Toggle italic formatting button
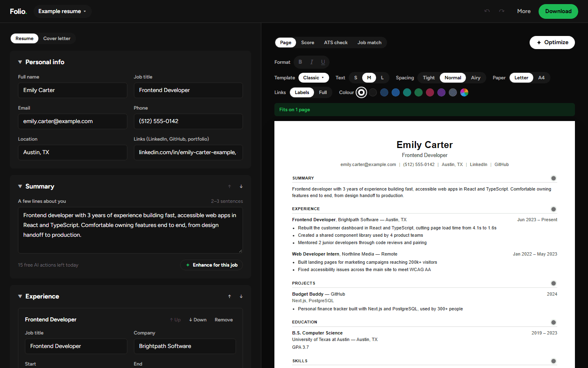 (x=312, y=62)
